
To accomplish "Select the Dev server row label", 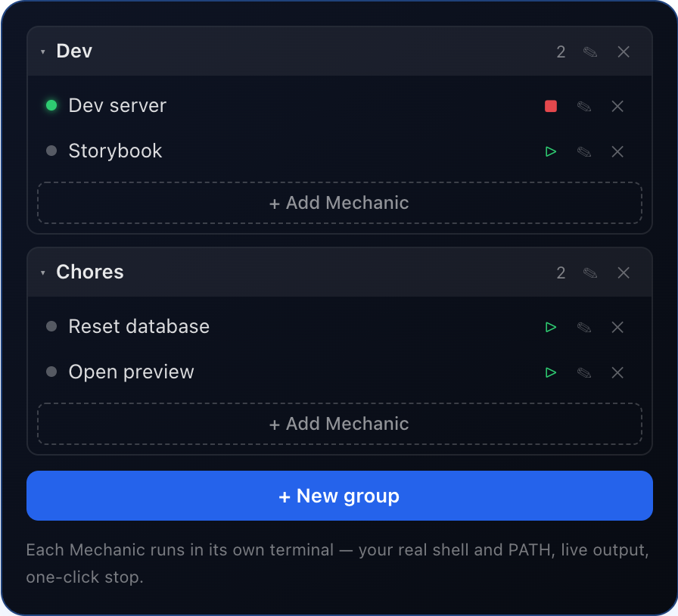I will point(117,105).
